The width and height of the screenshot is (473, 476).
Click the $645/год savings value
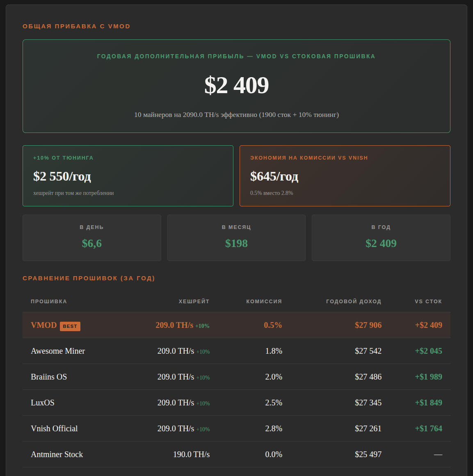coord(274,176)
